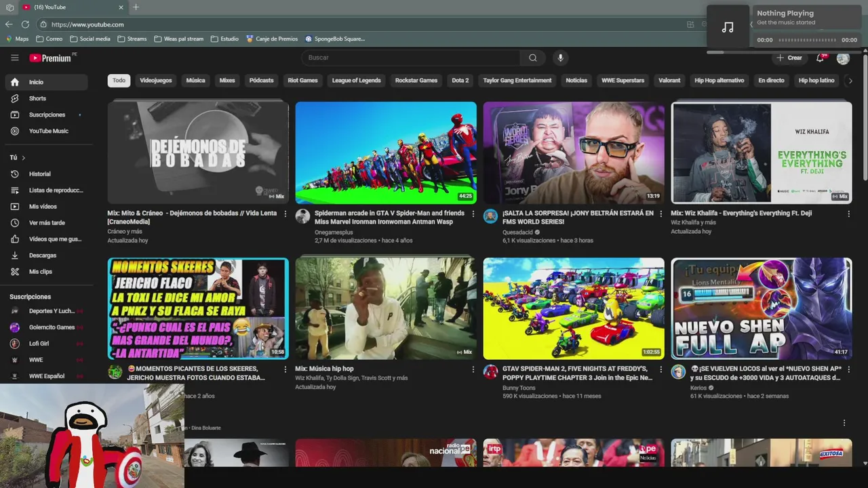Open options menu for Spiderman arcade video
The width and height of the screenshot is (868, 488).
coord(473,214)
